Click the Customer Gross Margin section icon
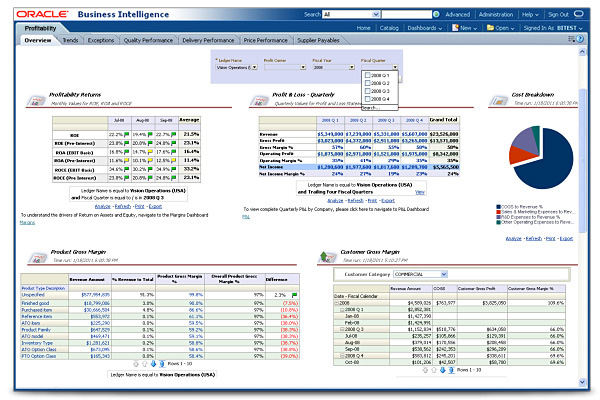The image size is (600, 400). pos(327,257)
